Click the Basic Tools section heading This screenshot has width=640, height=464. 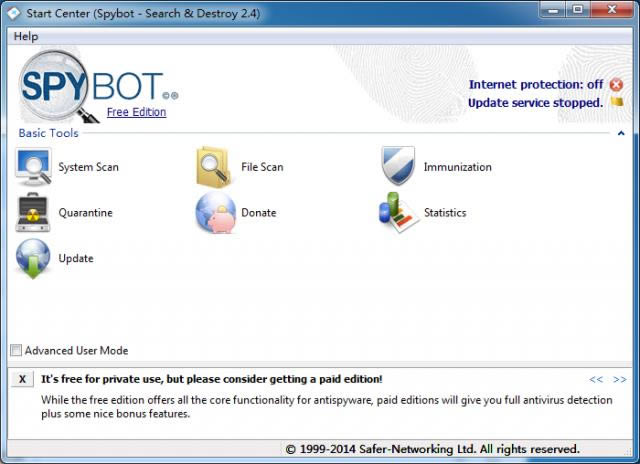point(49,133)
